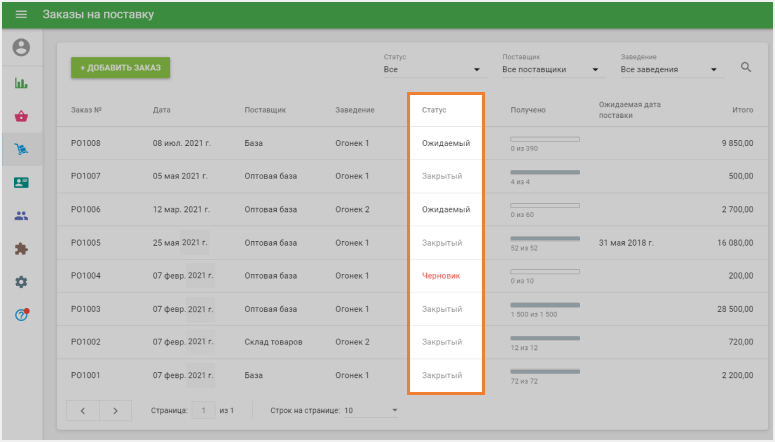775x442 pixels.
Task: Click the Добавить заказ button
Action: tap(120, 67)
